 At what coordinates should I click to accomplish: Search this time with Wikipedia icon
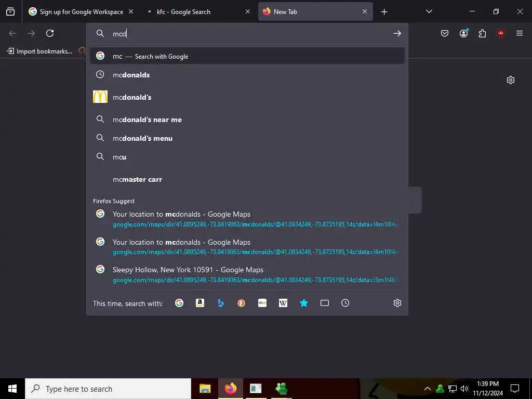(283, 303)
